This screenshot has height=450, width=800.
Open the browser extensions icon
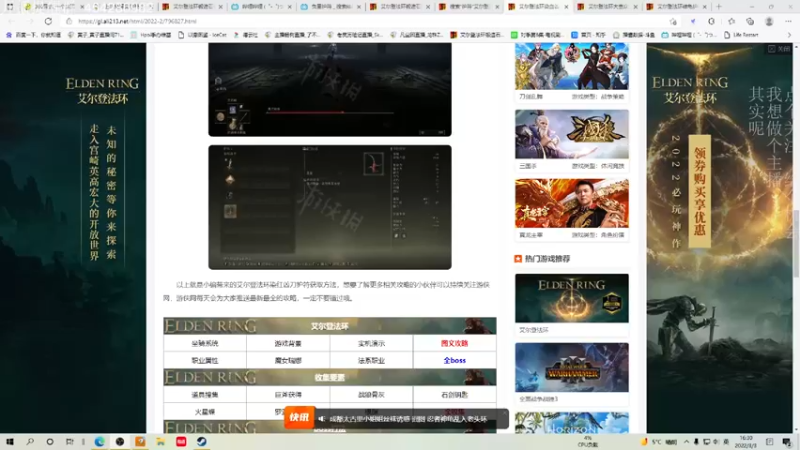point(711,21)
